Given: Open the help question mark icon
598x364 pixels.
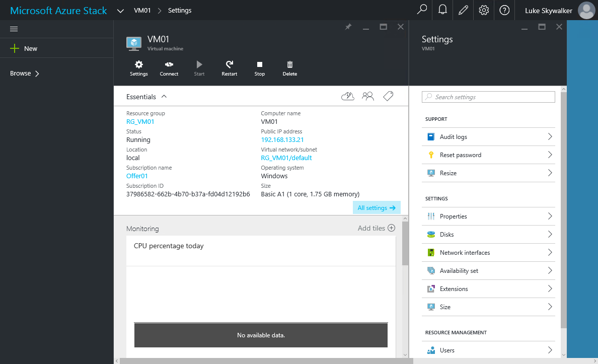Looking at the screenshot, I should pos(504,10).
